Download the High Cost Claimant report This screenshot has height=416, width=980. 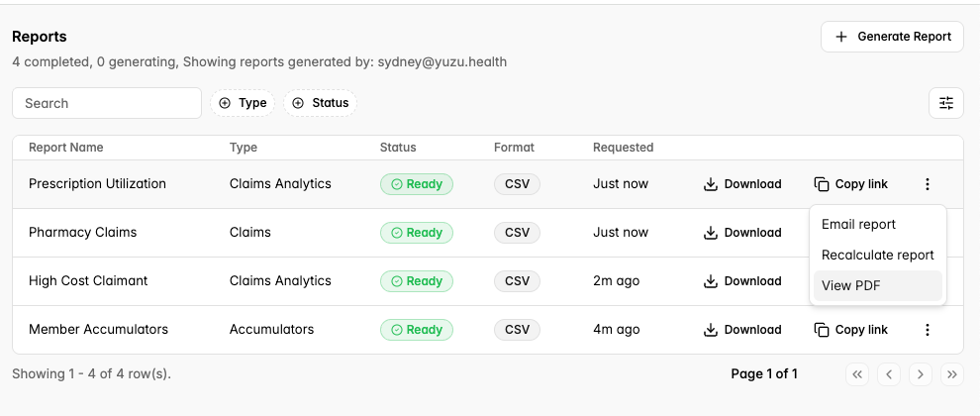point(742,281)
